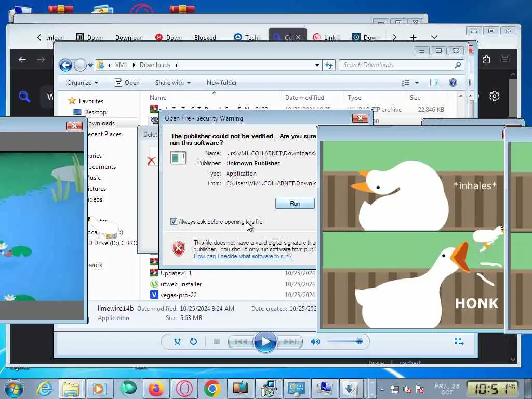Click Explorer forward navigation arrow
Viewport: 532px width, 399px height.
80,65
